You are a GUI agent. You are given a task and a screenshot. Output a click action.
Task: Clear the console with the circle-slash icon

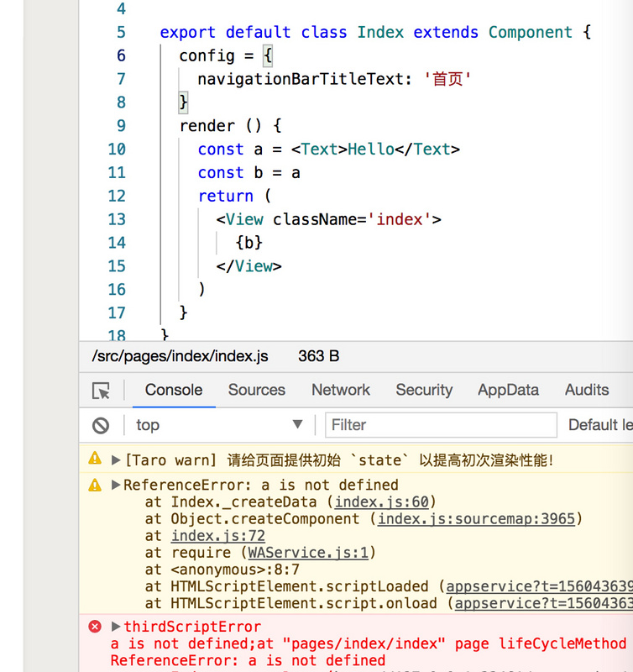coord(101,425)
